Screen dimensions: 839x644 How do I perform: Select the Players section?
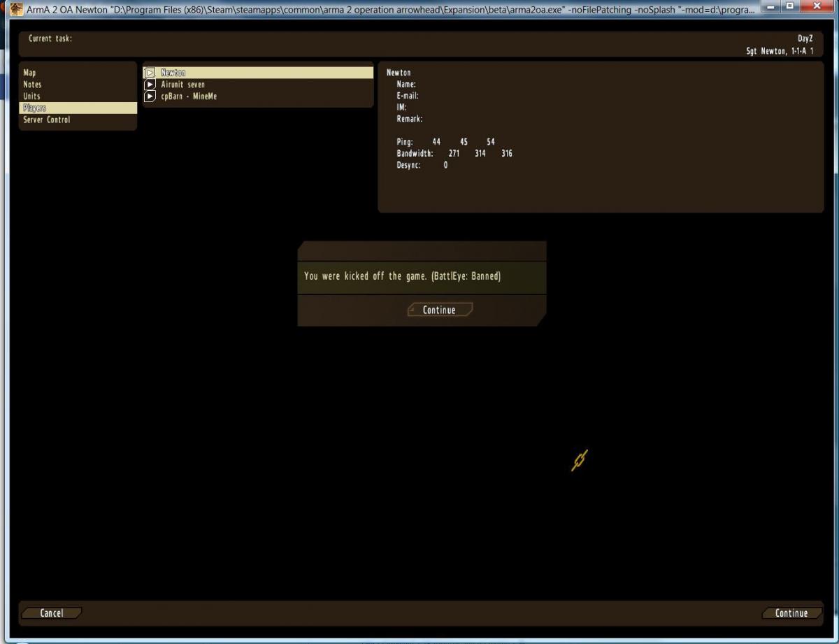click(x=34, y=108)
